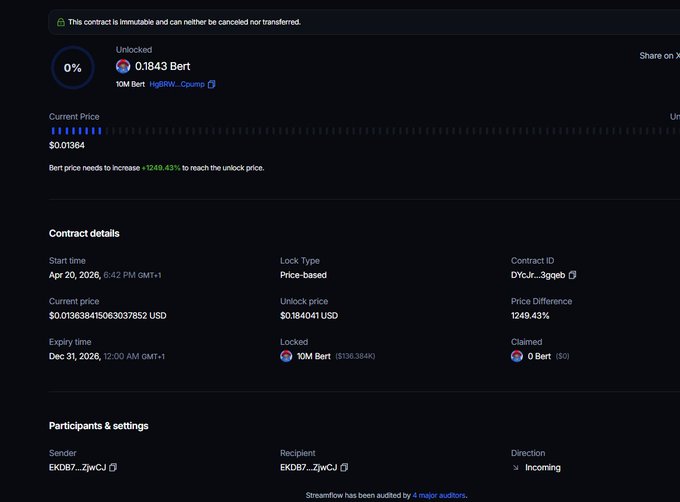The width and height of the screenshot is (680, 502).
Task: Click the Current Price progress bar
Action: click(x=364, y=130)
